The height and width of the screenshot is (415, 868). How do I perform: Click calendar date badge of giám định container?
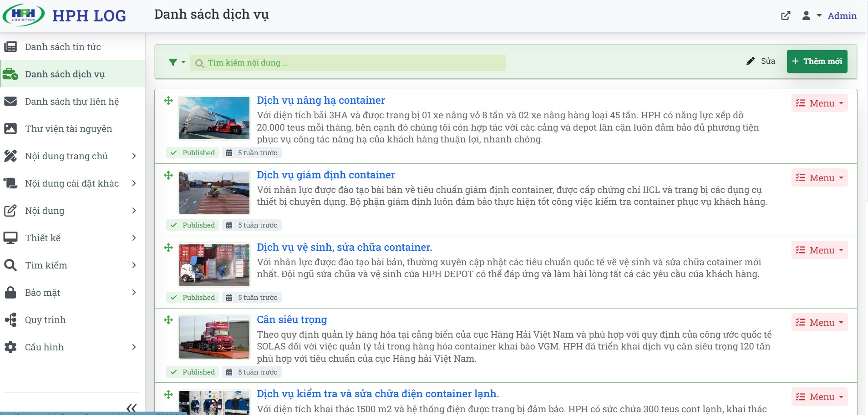pyautogui.click(x=252, y=225)
